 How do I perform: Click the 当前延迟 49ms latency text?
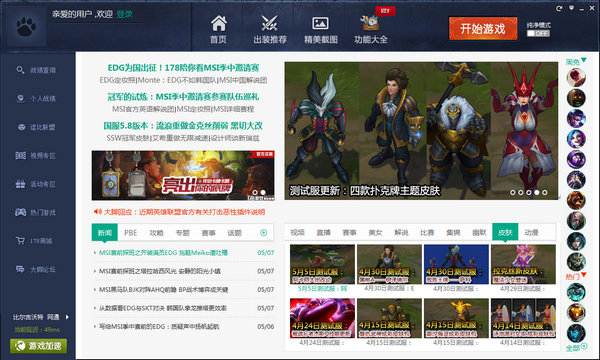tap(37, 329)
